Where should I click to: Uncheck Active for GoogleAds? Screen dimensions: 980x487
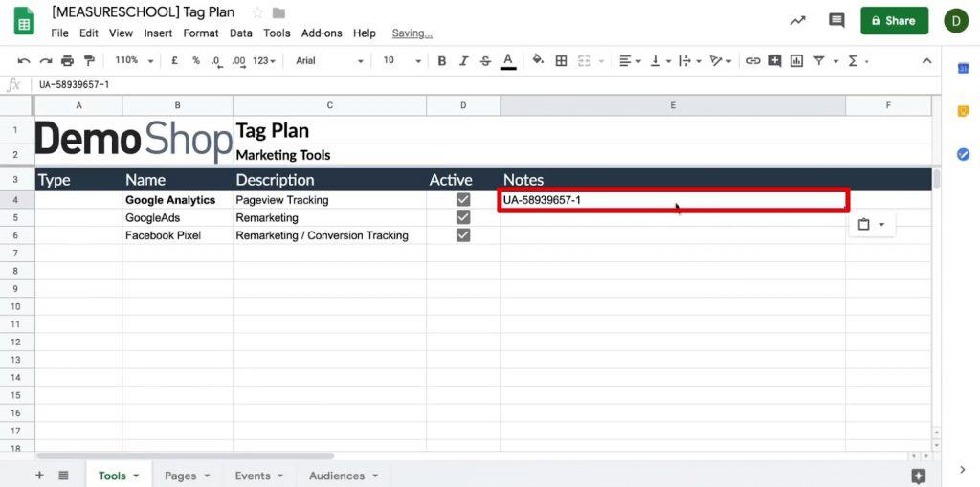tap(463, 217)
